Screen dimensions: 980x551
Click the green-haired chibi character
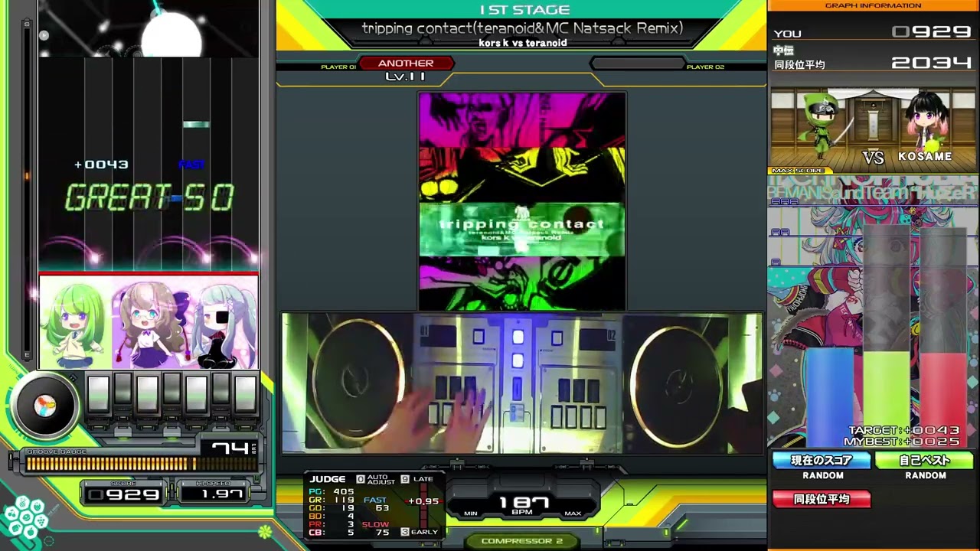click(74, 324)
